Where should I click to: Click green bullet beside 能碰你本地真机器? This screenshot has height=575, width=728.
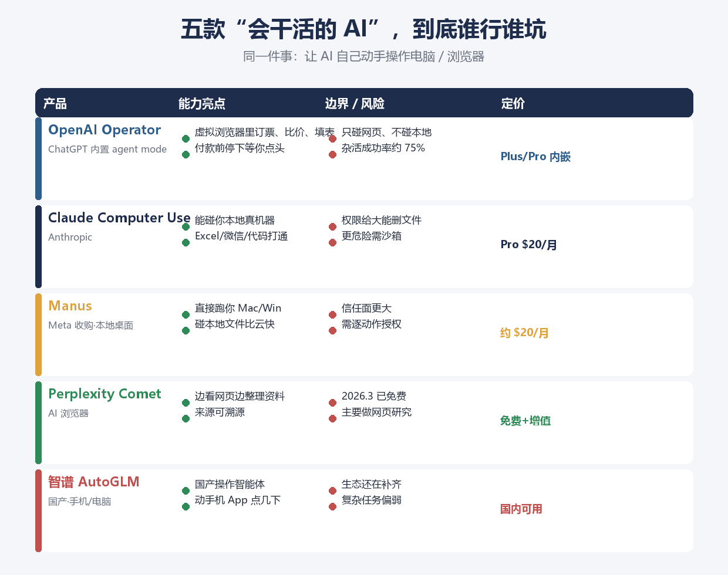[x=186, y=226]
